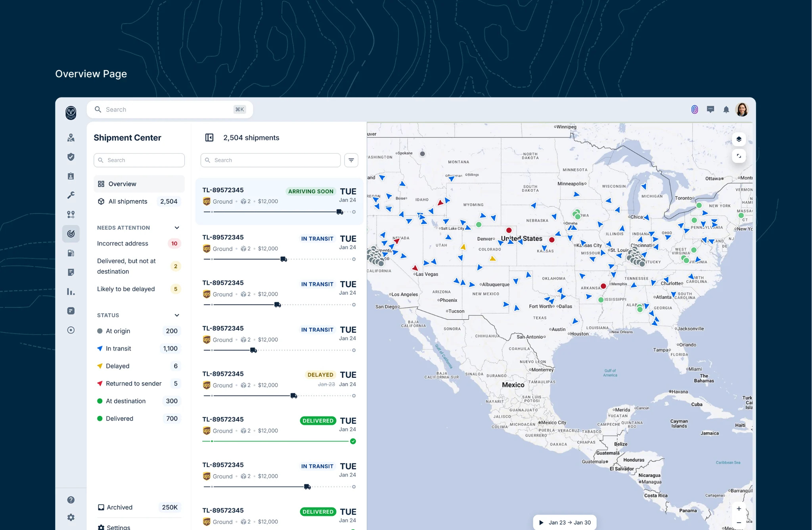Click the Delayed shipment progress bar

click(x=279, y=396)
